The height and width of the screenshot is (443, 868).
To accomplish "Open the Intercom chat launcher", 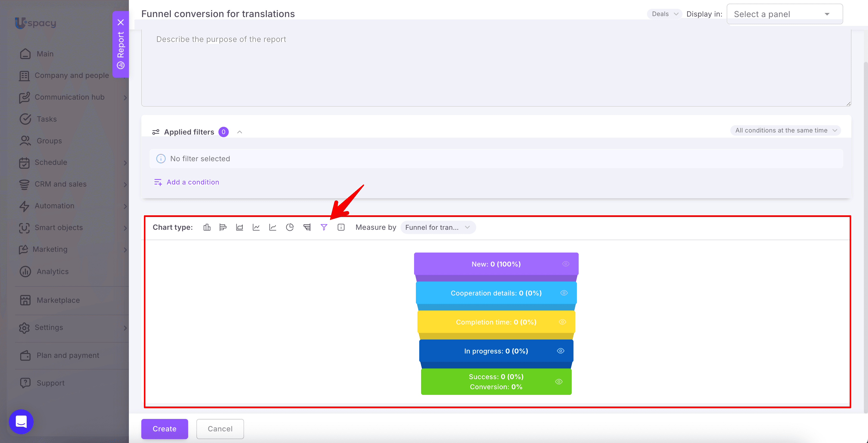I will pos(21,422).
